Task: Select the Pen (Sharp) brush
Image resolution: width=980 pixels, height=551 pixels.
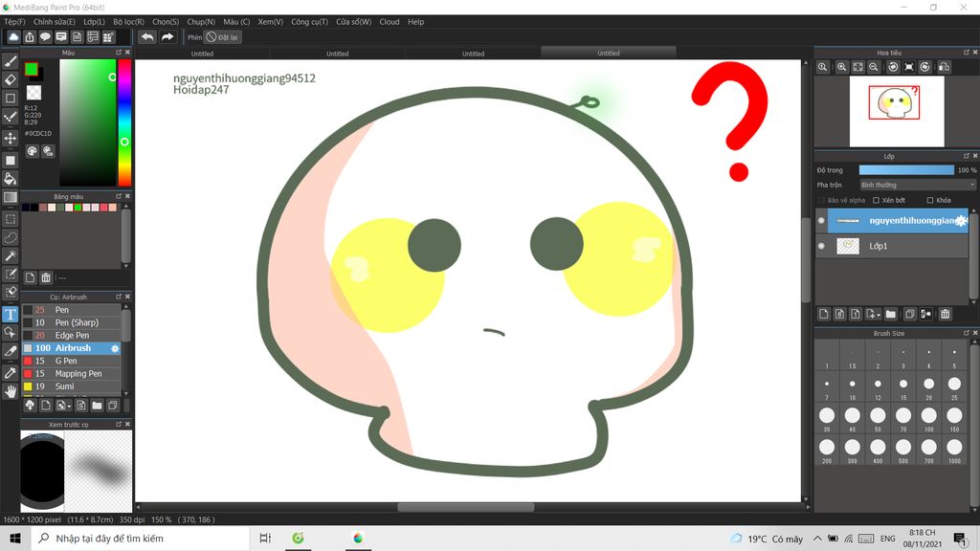Action: click(71, 323)
